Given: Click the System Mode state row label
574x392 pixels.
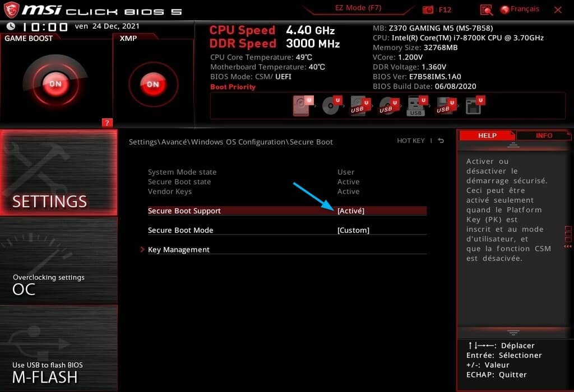Looking at the screenshot, I should [x=182, y=172].
